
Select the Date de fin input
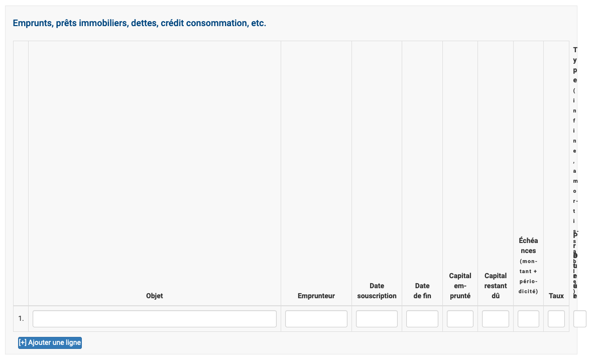[422, 319]
